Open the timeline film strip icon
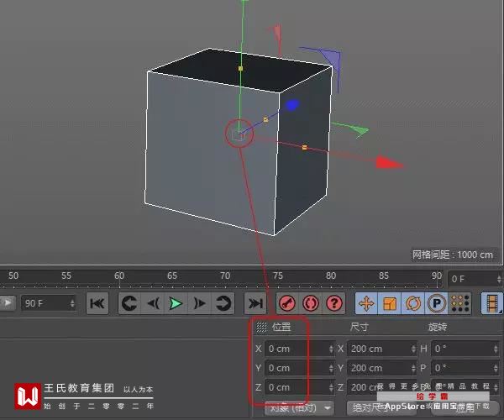504x420 pixels. pos(491,303)
